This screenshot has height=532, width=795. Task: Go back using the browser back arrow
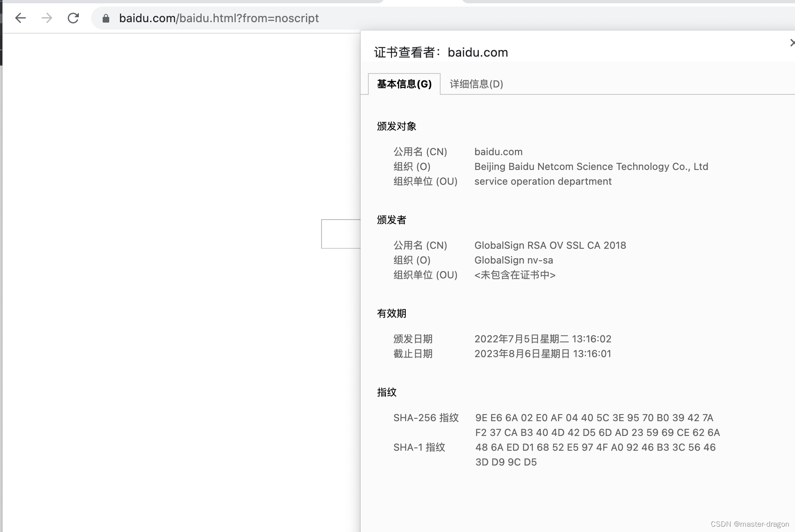21,18
